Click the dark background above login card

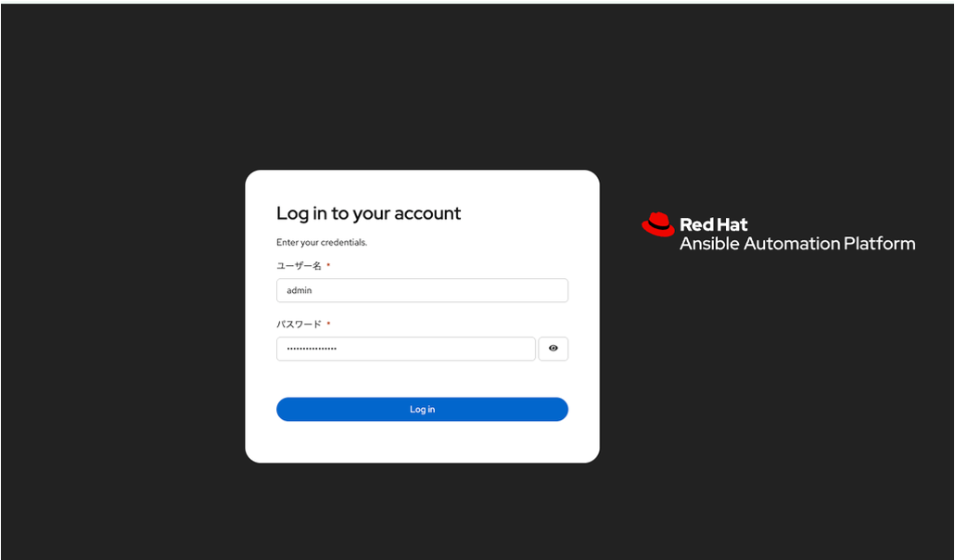click(x=422, y=85)
